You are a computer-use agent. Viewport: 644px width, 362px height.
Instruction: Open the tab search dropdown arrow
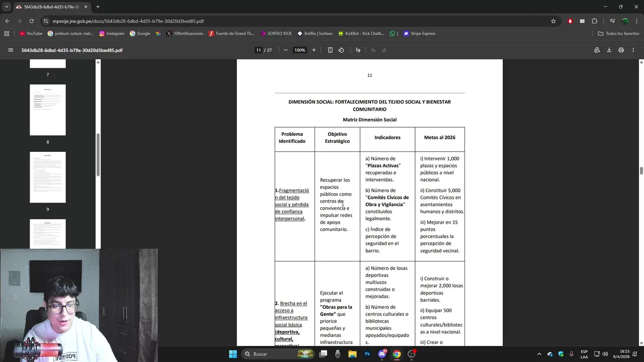(x=7, y=7)
